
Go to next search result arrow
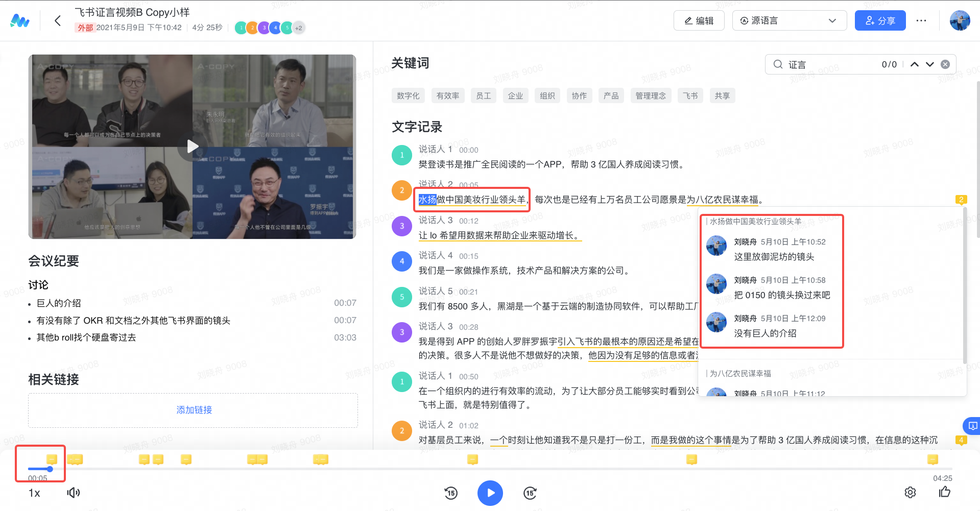929,64
